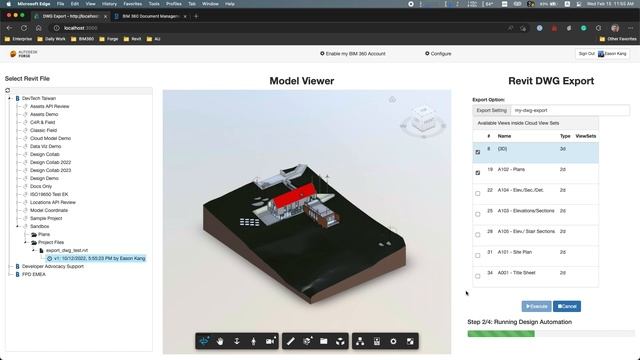Open the Forge bookmarks folder
This screenshot has width=640, height=360.
pyautogui.click(x=109, y=39)
